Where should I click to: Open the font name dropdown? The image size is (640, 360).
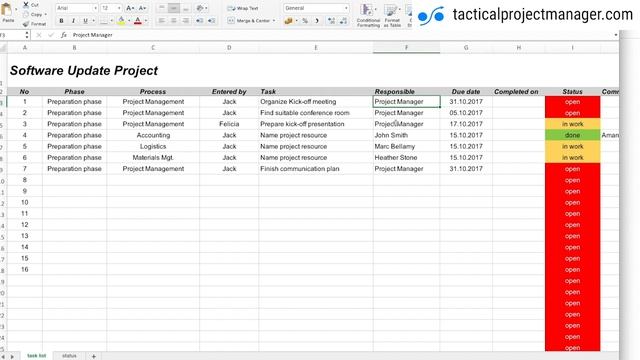click(95, 8)
